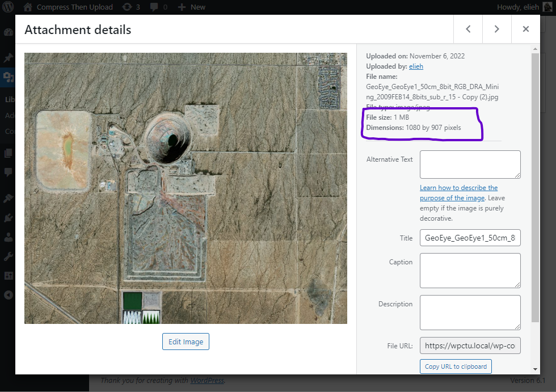Select the File URL field
The image size is (556, 392).
tap(470, 345)
